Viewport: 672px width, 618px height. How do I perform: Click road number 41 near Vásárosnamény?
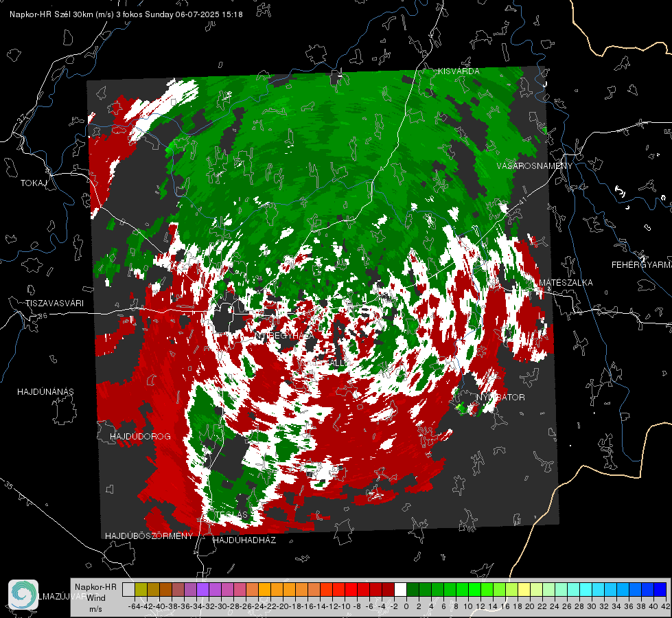[522, 201]
